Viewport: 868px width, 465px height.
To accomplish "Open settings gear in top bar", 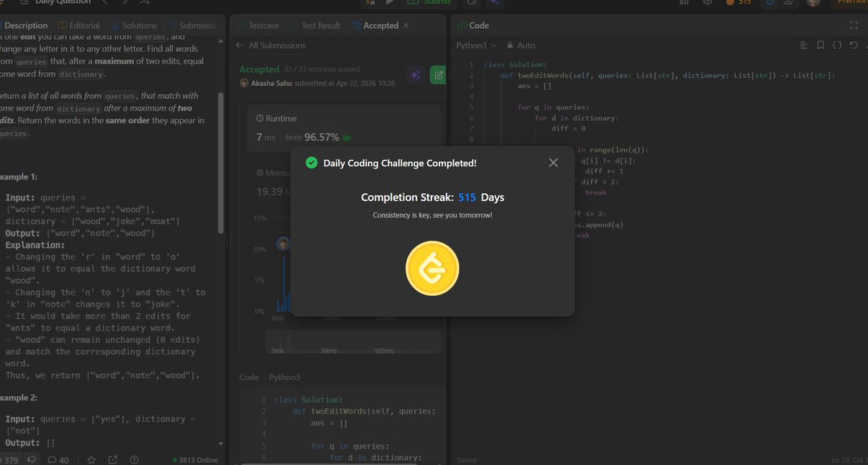I will [x=707, y=2].
